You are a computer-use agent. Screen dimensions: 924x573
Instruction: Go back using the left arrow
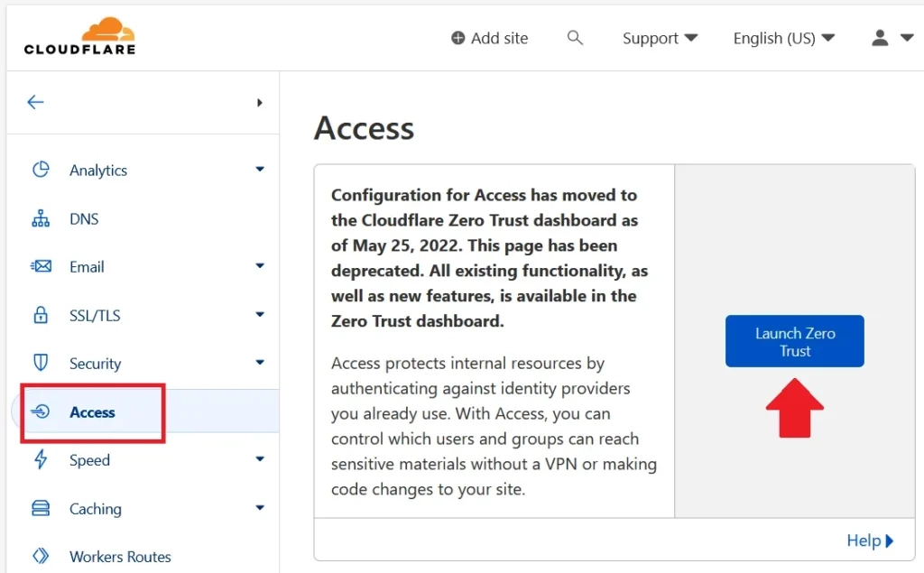[x=35, y=102]
